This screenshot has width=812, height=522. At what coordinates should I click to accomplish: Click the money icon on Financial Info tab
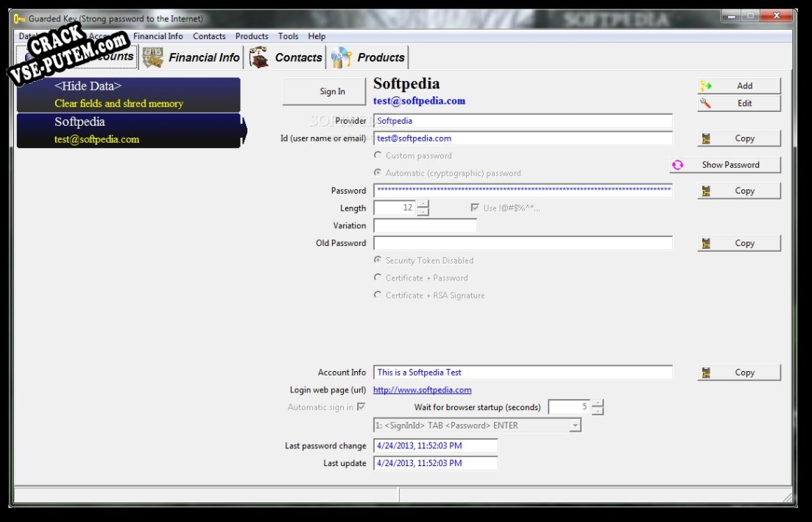[153, 57]
